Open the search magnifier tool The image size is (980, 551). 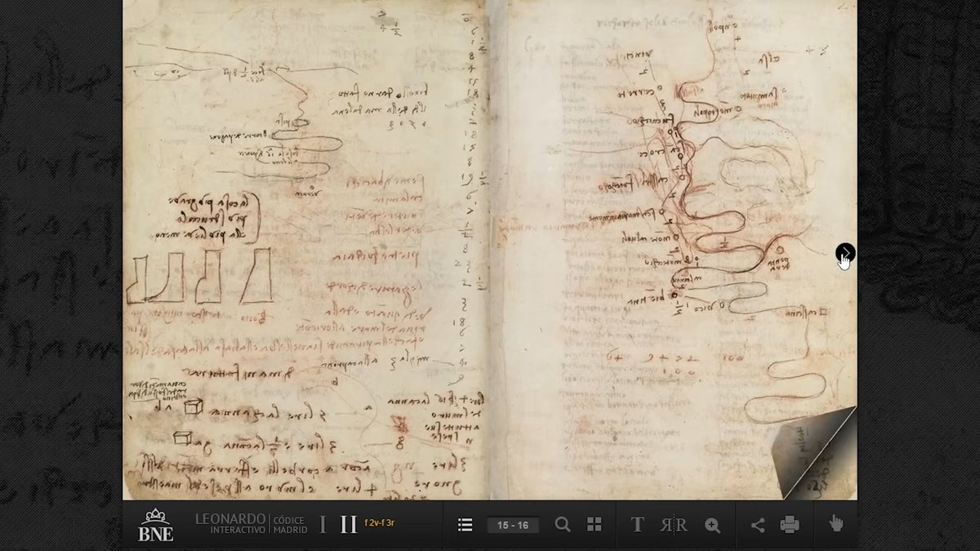coord(563,525)
